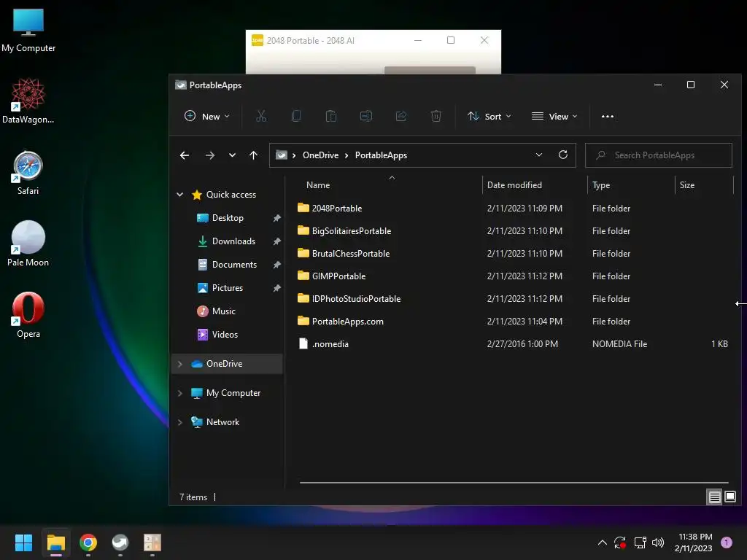Viewport: 747px width, 560px height.
Task: Select Downloads in the navigation pane
Action: (233, 241)
